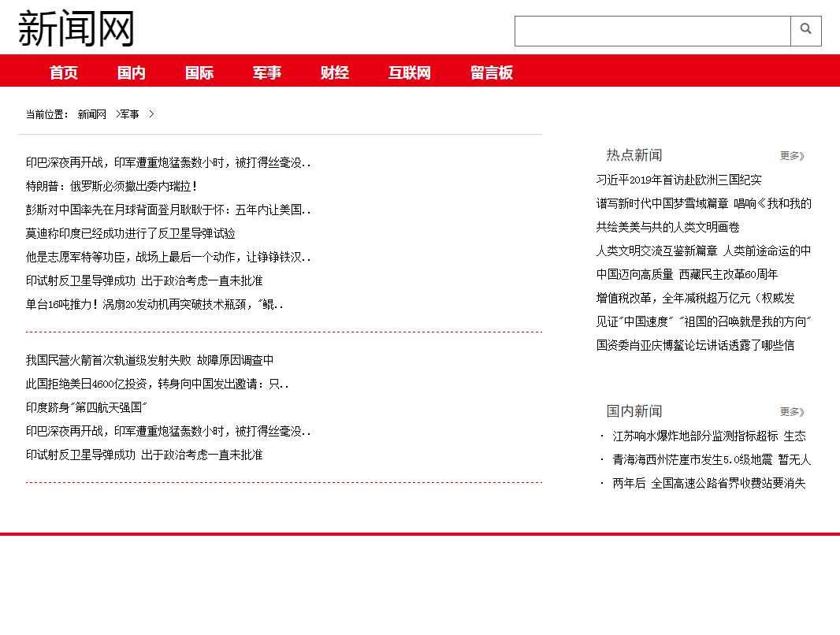Open the 印度跻身"第四航天强国" article
The width and height of the screenshot is (840, 635).
(87, 408)
